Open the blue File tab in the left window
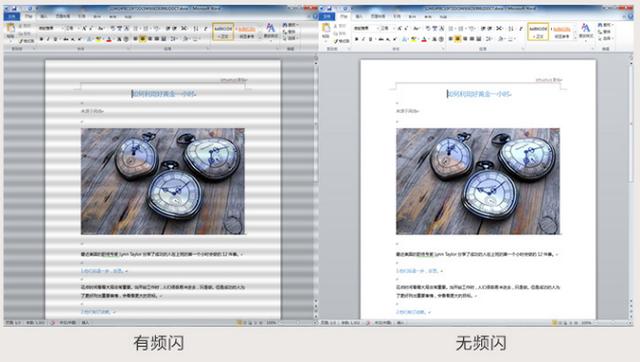The image size is (640, 362). click(12, 16)
